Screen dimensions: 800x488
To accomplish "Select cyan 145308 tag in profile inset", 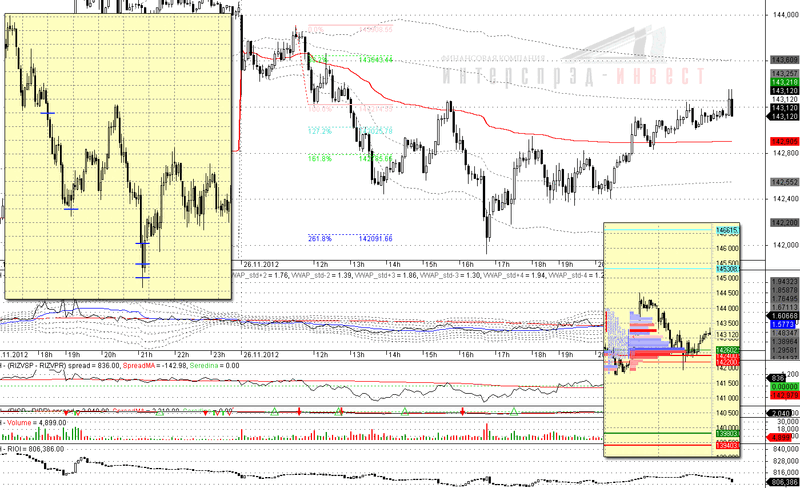I will point(728,269).
